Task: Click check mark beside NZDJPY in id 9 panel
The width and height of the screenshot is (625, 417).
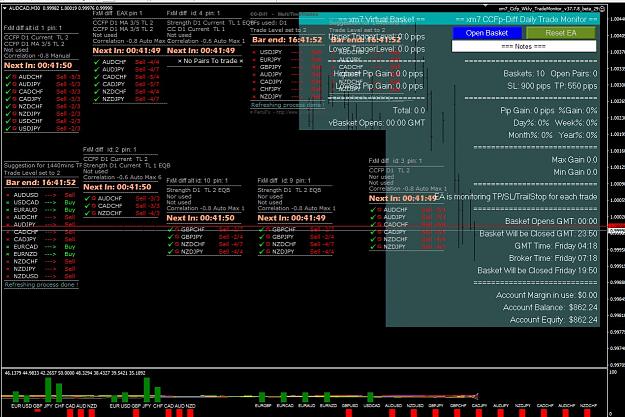Action: 261,252
